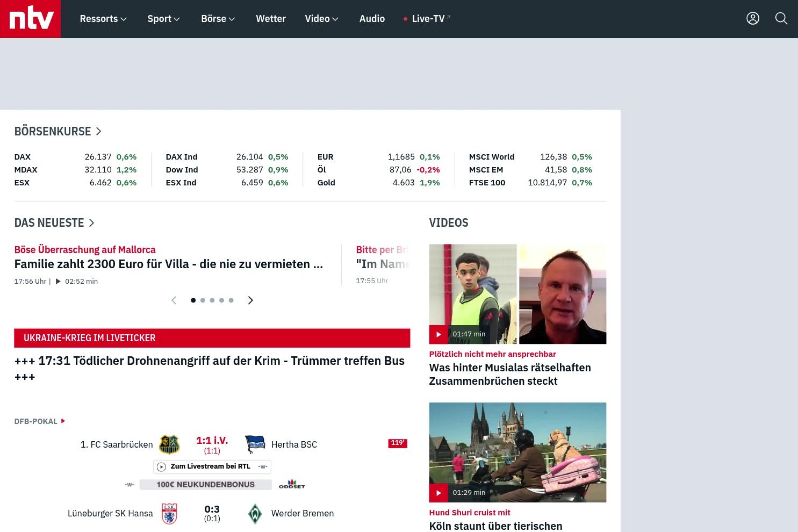
Task: Click the Böse Überraschung auf Mallorca kicker
Action: tap(85, 250)
